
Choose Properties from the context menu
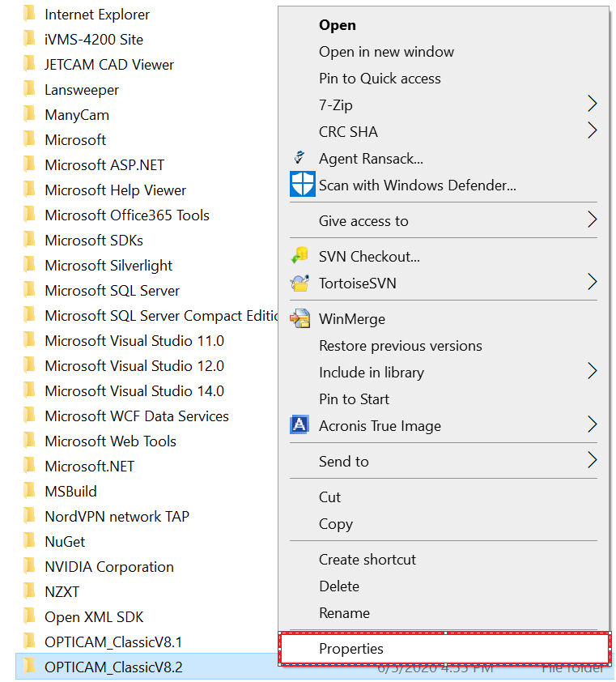pos(351,649)
